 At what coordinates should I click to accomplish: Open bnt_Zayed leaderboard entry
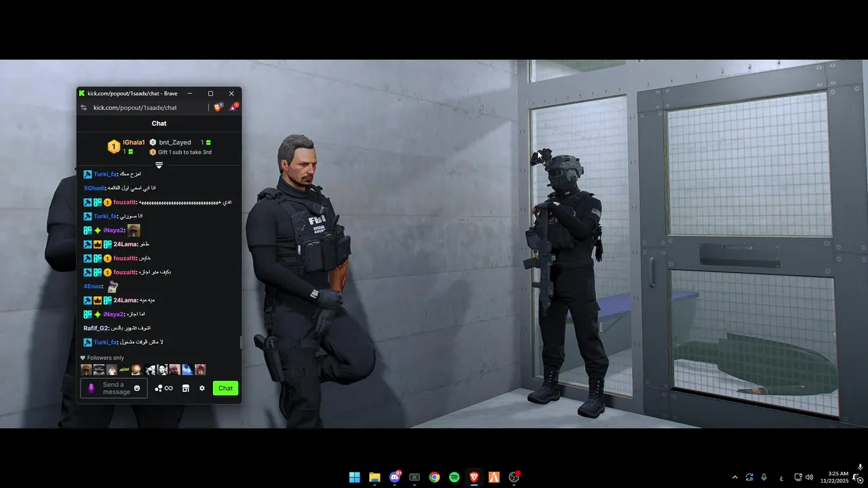175,142
